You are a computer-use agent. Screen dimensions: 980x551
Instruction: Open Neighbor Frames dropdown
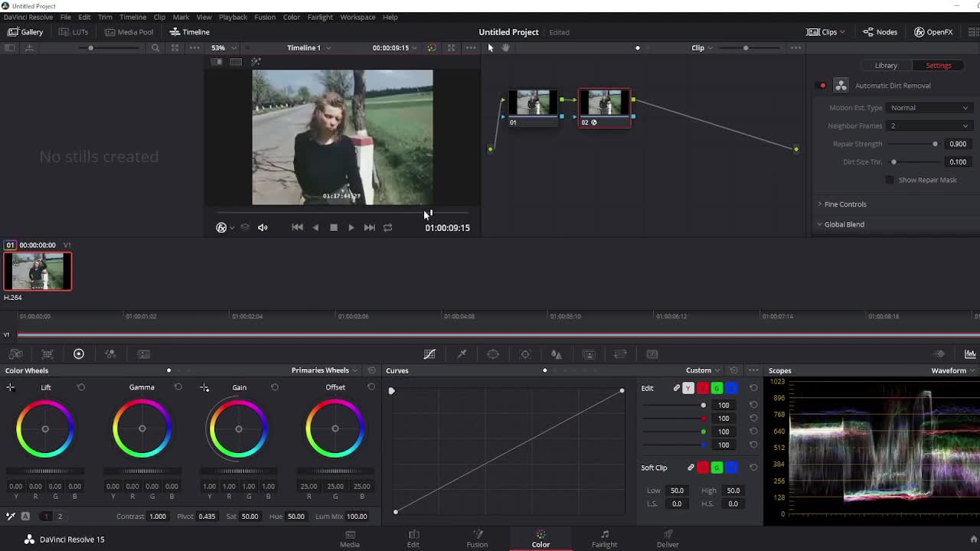click(929, 126)
